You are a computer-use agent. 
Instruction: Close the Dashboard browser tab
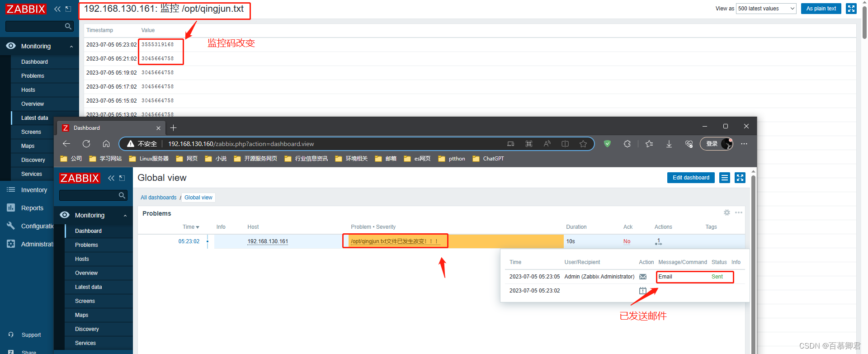(158, 128)
